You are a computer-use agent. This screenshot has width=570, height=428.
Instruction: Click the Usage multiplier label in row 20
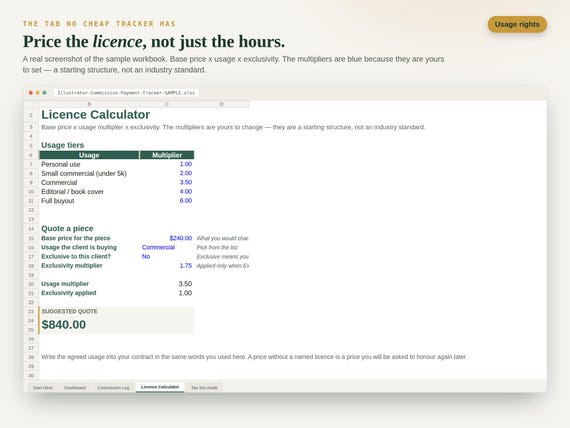pos(65,284)
